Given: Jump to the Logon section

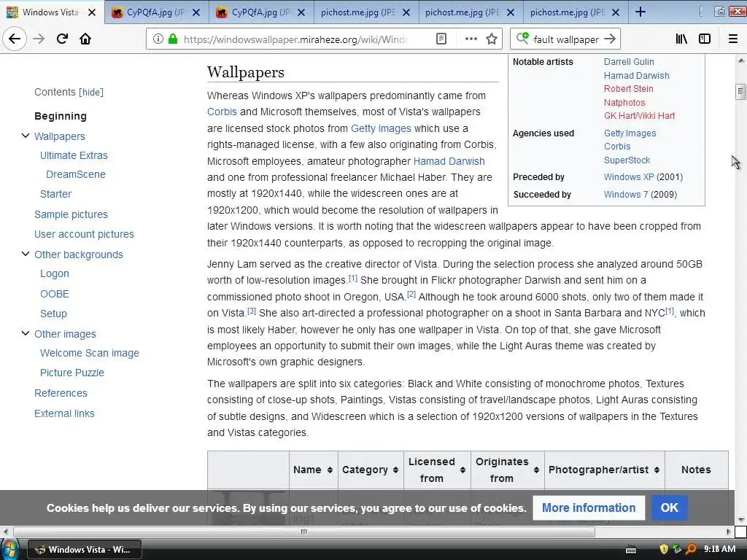Looking at the screenshot, I should click(54, 274).
